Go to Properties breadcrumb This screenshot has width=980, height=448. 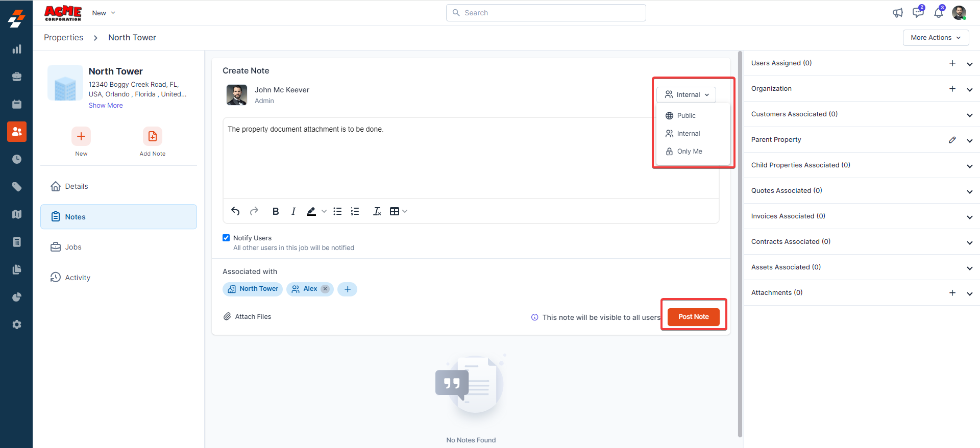[x=63, y=38]
